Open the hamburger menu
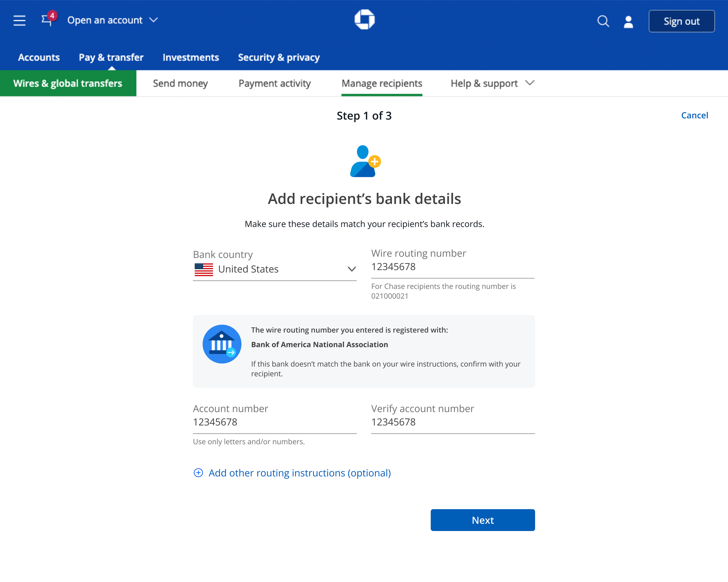This screenshot has width=728, height=582. (19, 21)
